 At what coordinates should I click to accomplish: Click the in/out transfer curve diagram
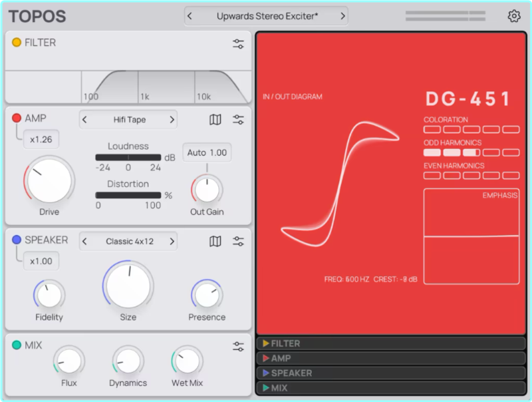pos(340,184)
